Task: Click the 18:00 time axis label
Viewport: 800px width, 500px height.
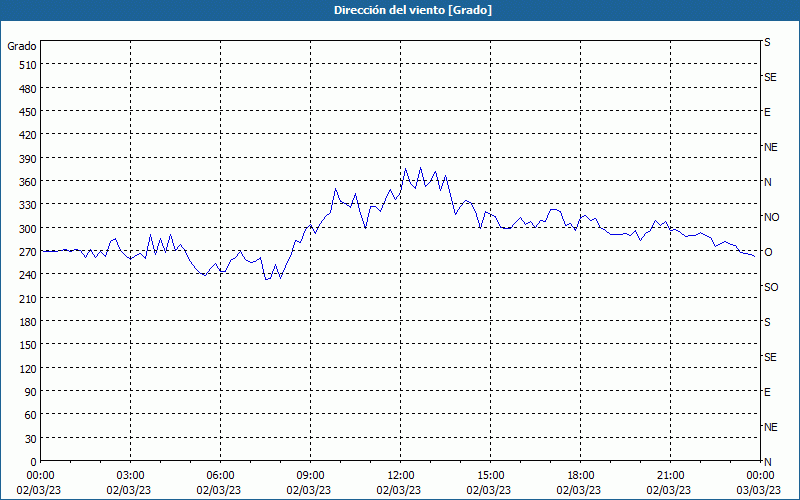Action: tap(580, 476)
